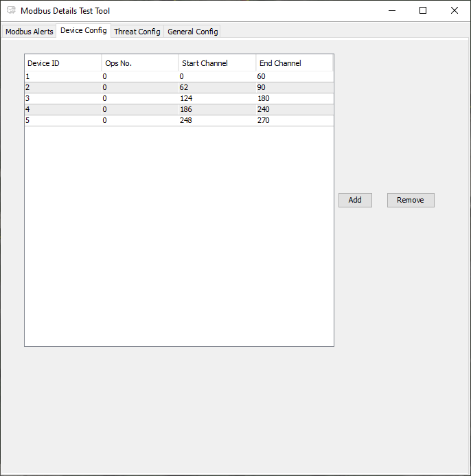Select Device ID cell with value 4

click(62, 109)
